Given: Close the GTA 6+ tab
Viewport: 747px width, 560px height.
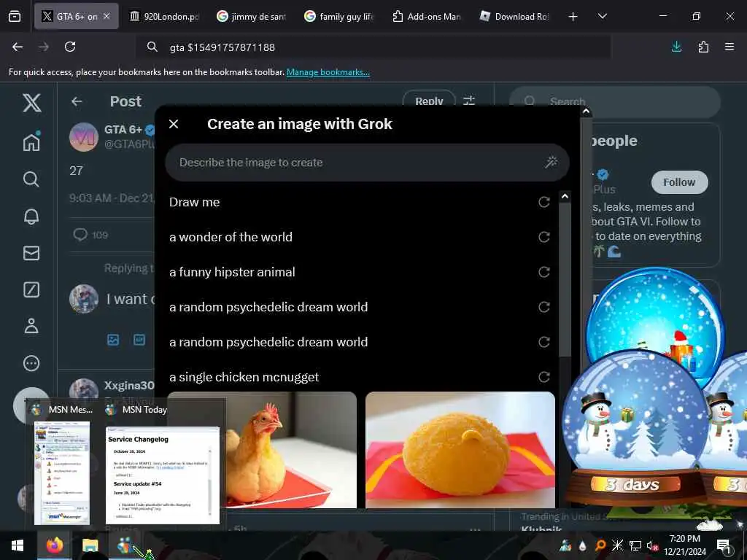Looking at the screenshot, I should coord(107,16).
